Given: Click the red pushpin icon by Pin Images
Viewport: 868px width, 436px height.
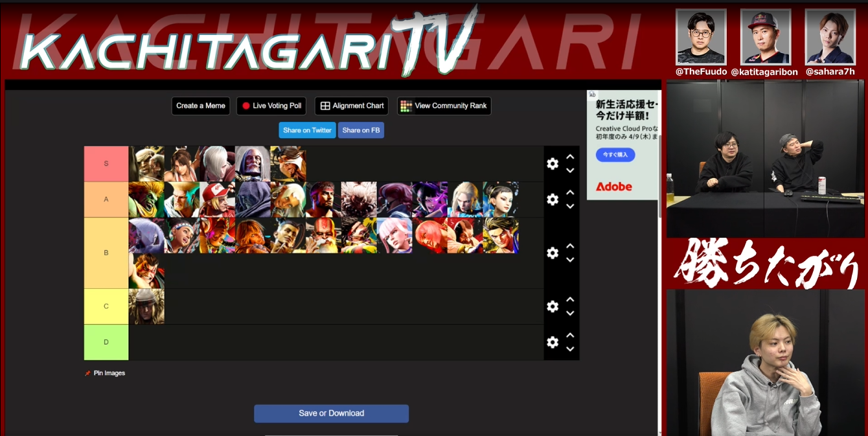Looking at the screenshot, I should click(x=87, y=373).
